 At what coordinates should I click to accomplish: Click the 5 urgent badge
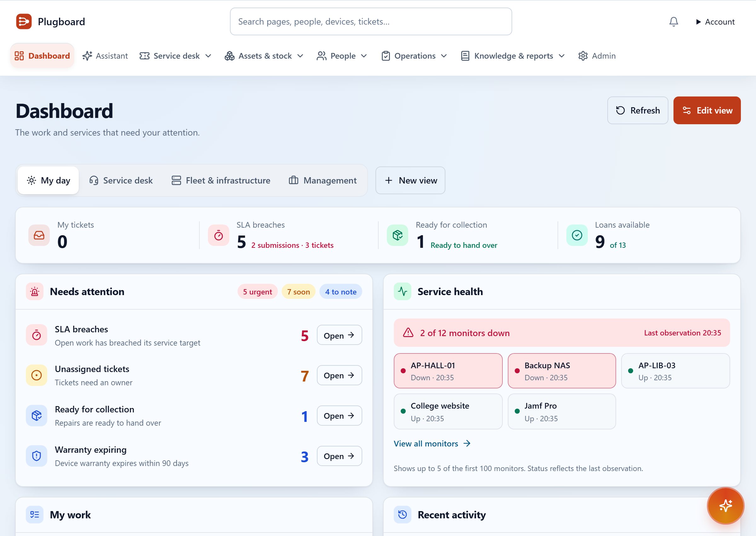tap(257, 292)
